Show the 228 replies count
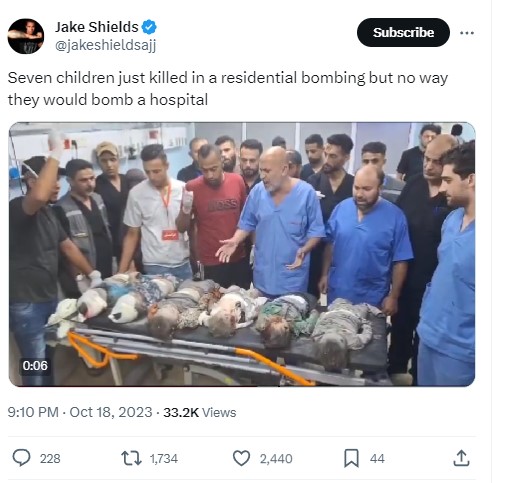515x483 pixels. [50, 459]
